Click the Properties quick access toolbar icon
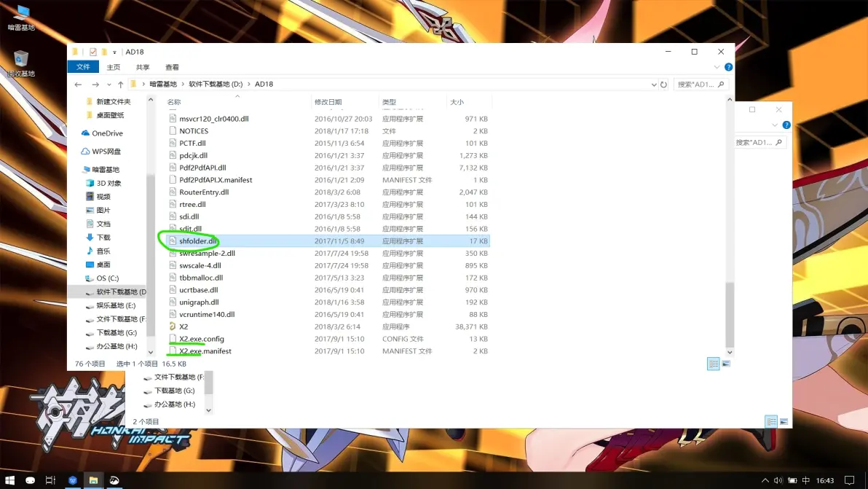 pos(92,52)
